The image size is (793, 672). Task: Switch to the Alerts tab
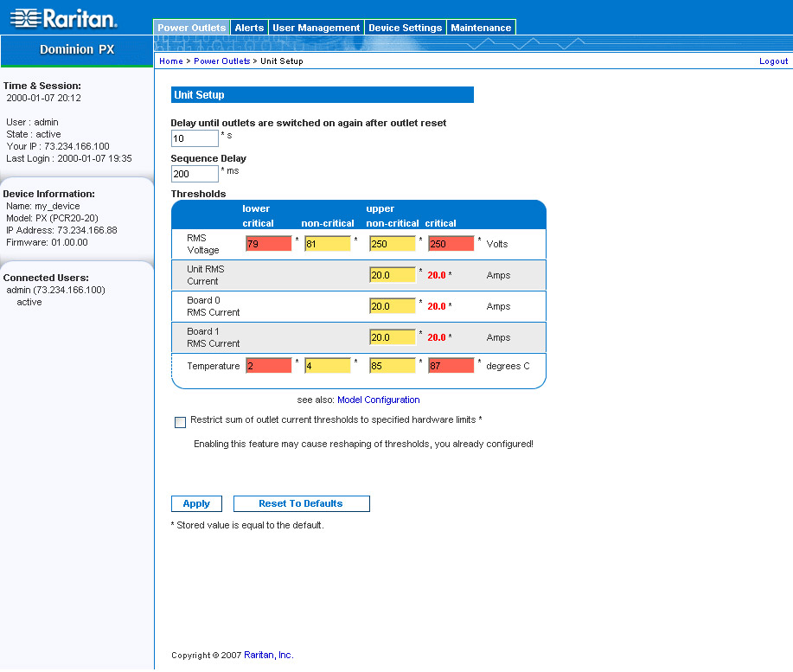point(250,28)
